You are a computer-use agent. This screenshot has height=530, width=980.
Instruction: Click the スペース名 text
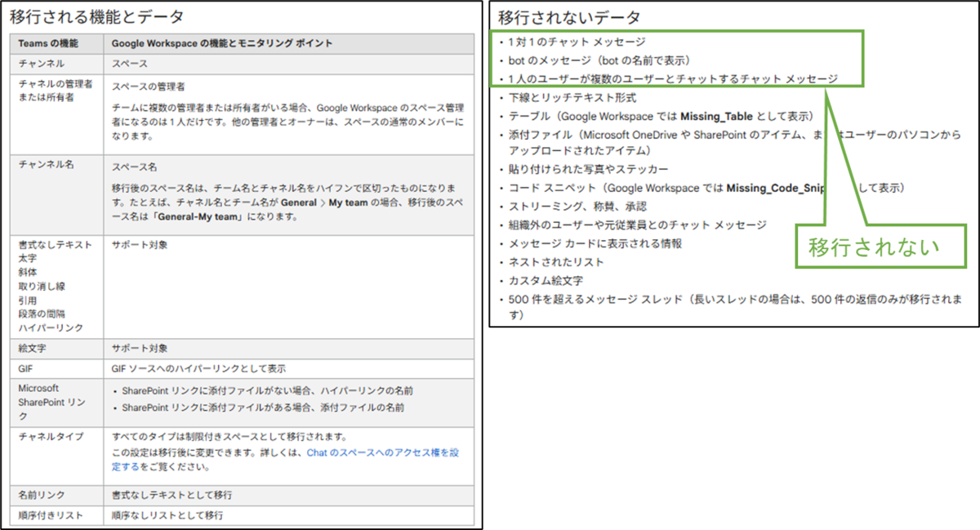click(x=135, y=167)
